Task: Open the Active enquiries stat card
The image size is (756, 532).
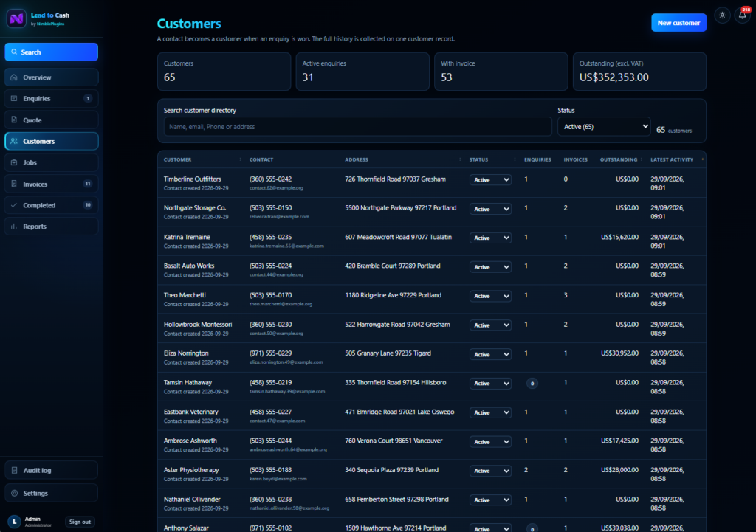Action: click(x=362, y=72)
